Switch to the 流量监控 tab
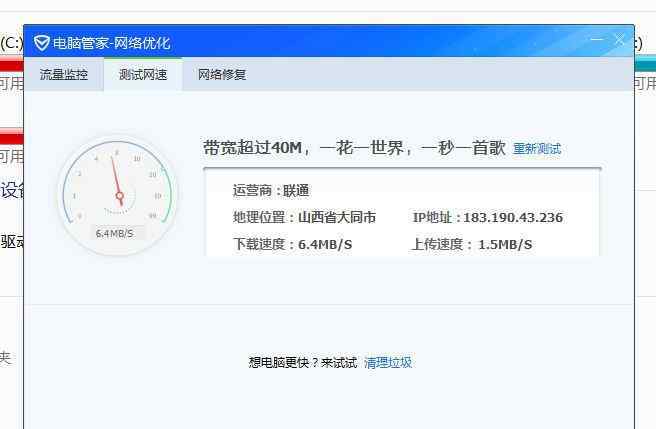This screenshot has width=656, height=429. [x=64, y=74]
